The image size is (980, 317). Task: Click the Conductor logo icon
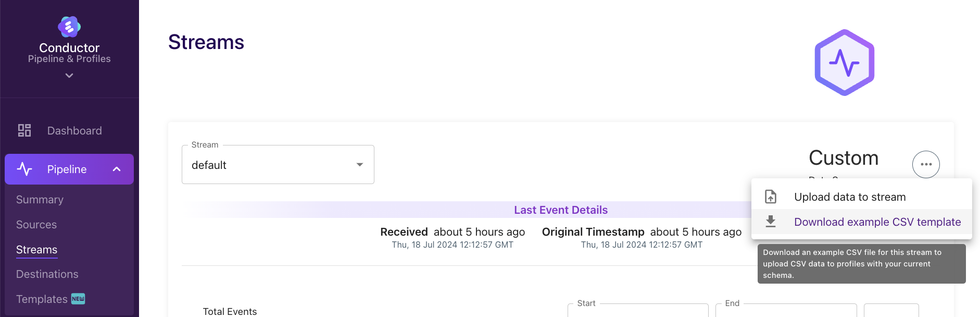[x=69, y=27]
